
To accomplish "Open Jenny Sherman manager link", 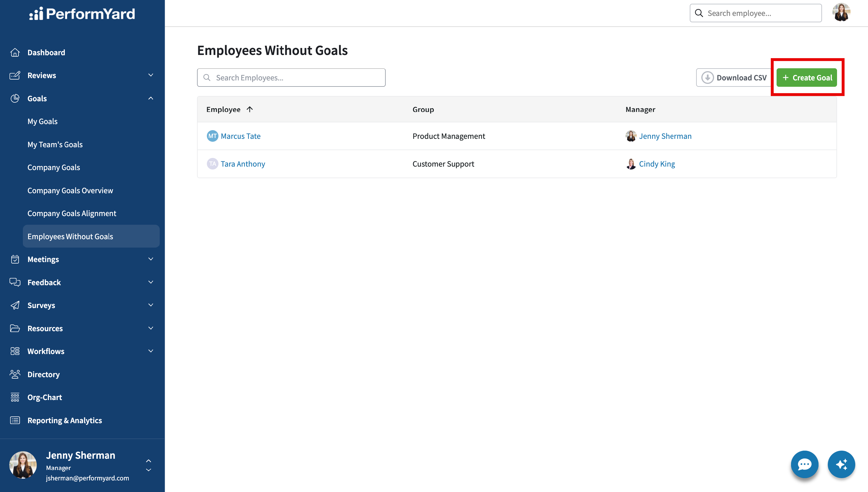I will click(x=665, y=136).
